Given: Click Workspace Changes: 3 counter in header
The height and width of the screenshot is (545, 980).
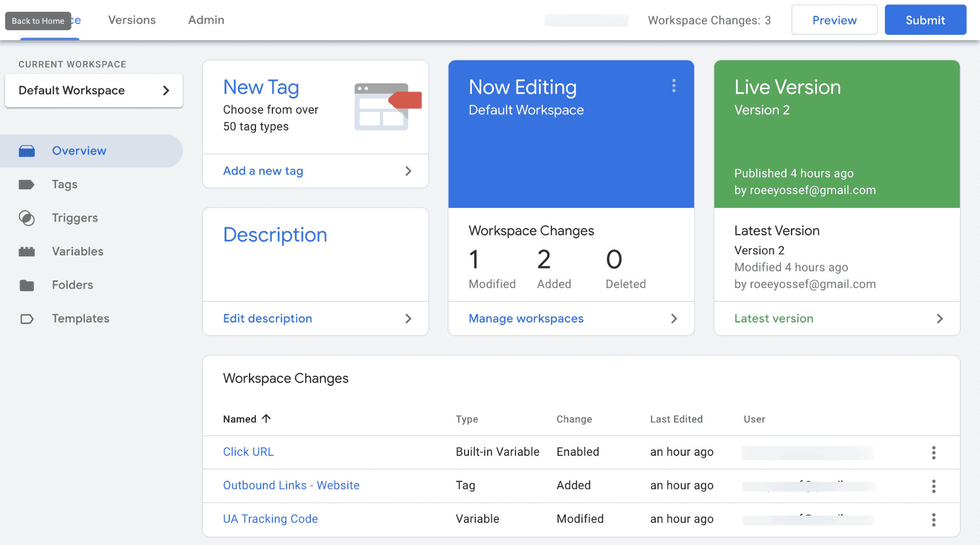Looking at the screenshot, I should [x=709, y=20].
